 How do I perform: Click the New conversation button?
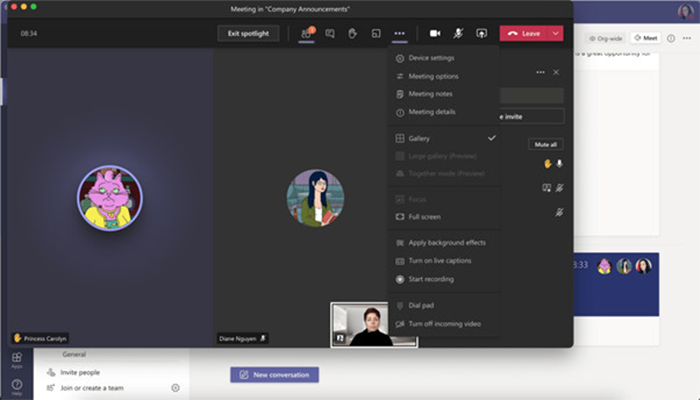click(275, 374)
